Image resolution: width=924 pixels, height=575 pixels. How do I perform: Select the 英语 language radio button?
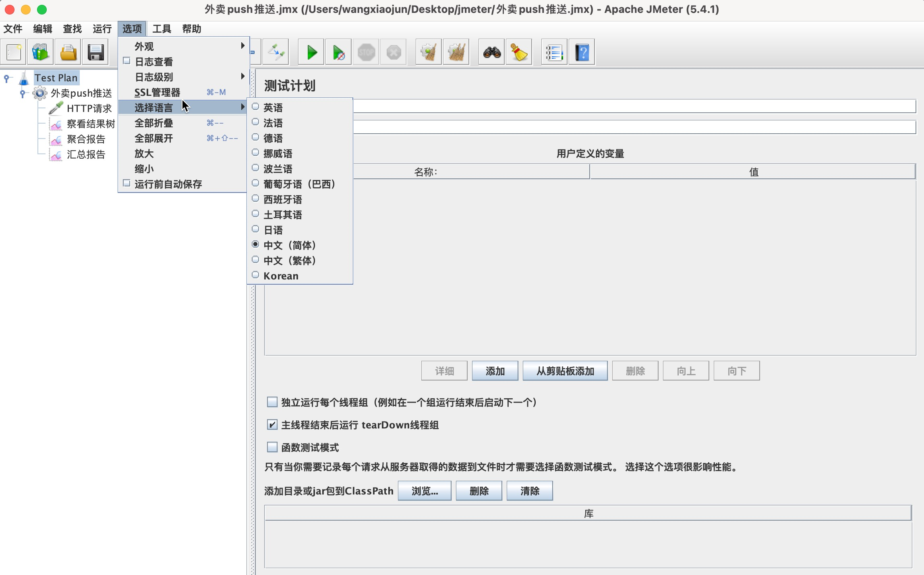coord(255,107)
